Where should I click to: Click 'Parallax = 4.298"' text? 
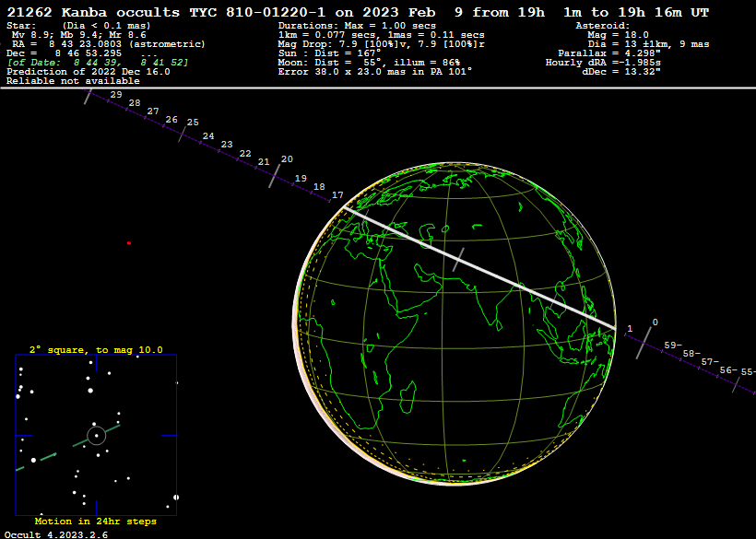tap(609, 53)
